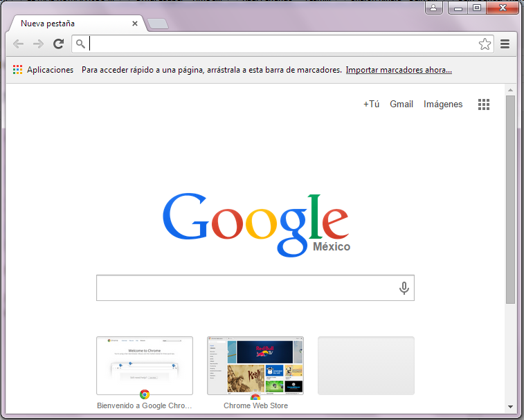
Task: Bookmark this page with the star icon
Action: (485, 44)
